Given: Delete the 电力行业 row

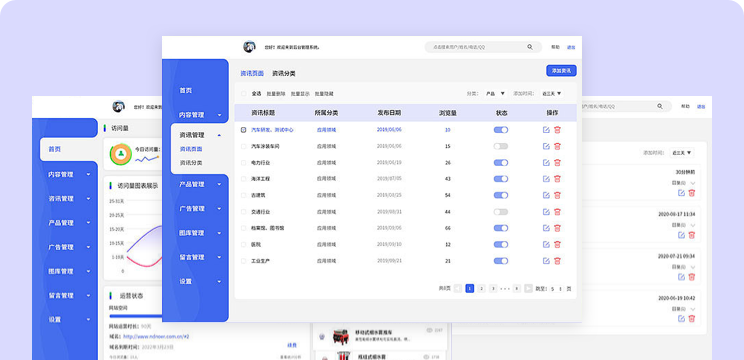Looking at the screenshot, I should pyautogui.click(x=557, y=163).
